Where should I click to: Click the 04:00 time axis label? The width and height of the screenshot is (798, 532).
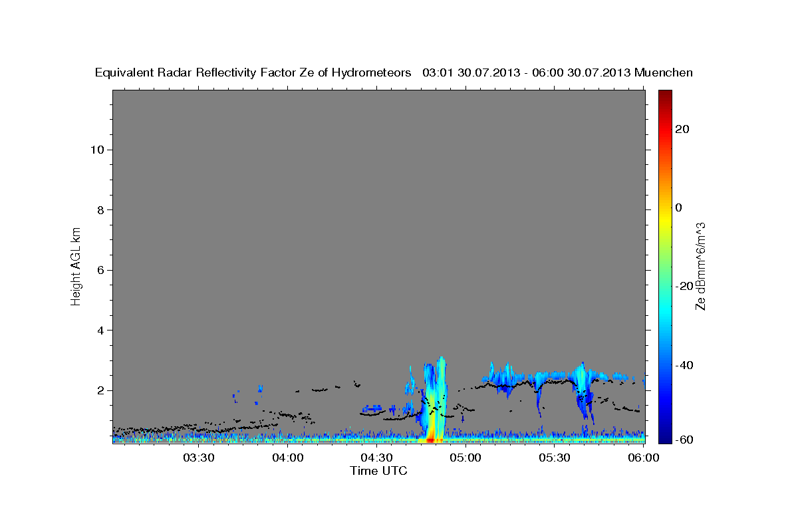pos(288,458)
